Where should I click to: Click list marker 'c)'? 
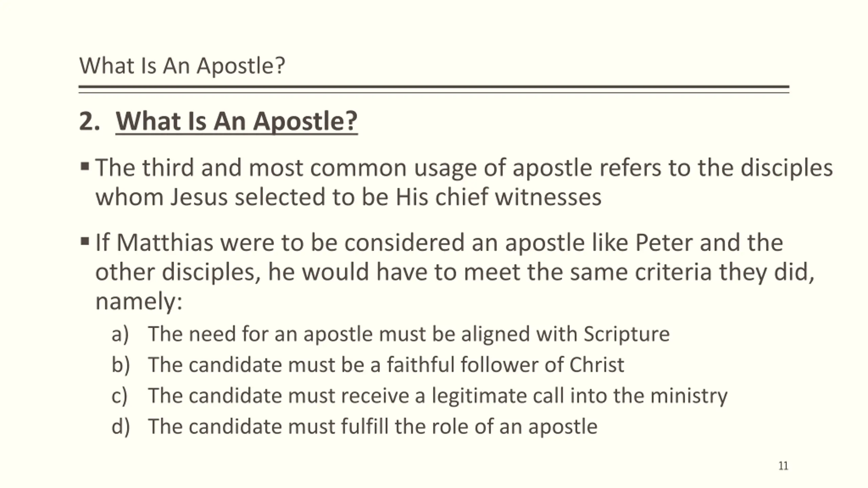(120, 396)
